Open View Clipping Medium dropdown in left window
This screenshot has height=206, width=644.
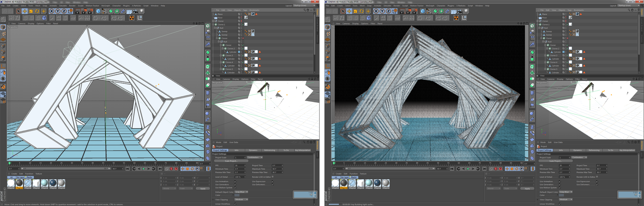pos(241,199)
